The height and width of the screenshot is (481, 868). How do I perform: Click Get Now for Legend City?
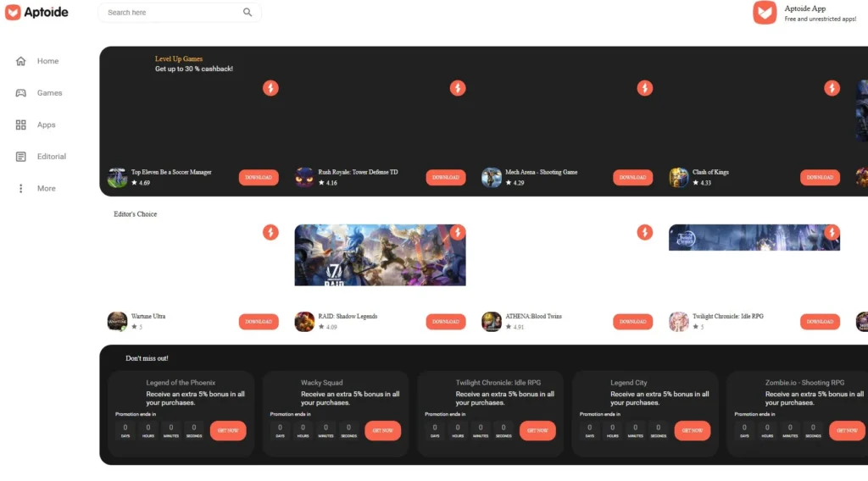(x=693, y=431)
